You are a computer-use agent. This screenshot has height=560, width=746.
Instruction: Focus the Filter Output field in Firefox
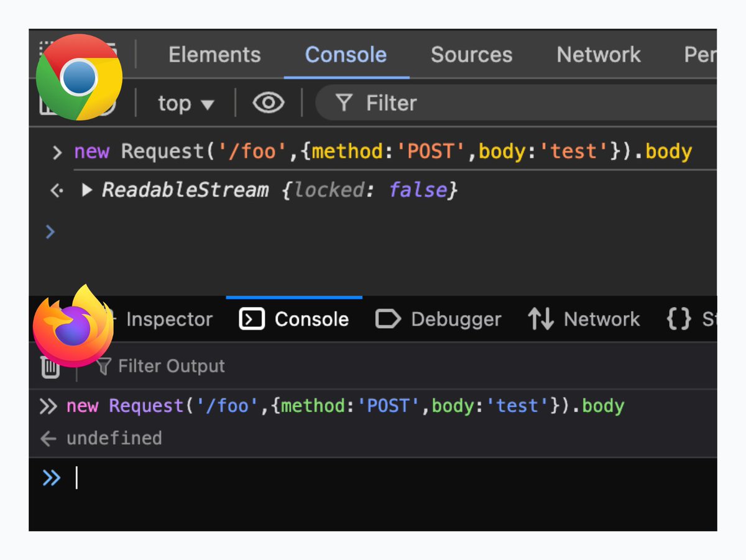pos(171,366)
